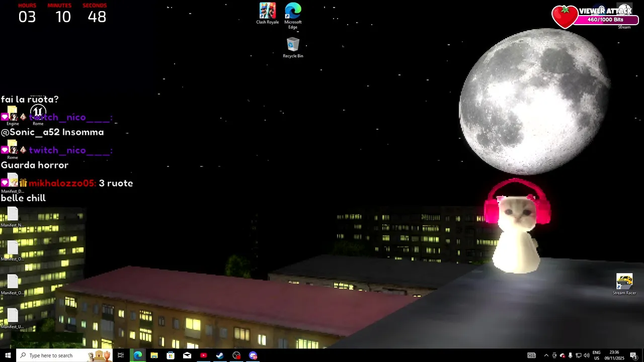This screenshot has height=362, width=644.
Task: Switch the ENG US input language
Action: 597,355
